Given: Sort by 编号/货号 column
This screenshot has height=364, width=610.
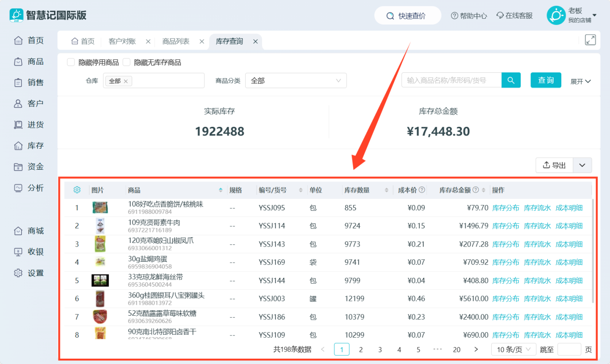Looking at the screenshot, I should point(301,190).
